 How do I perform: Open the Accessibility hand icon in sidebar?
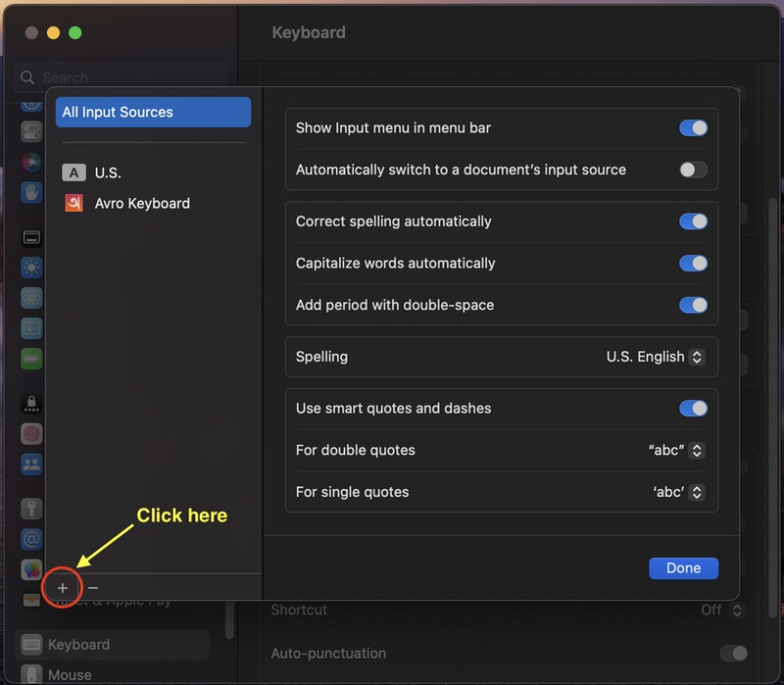pos(31,191)
